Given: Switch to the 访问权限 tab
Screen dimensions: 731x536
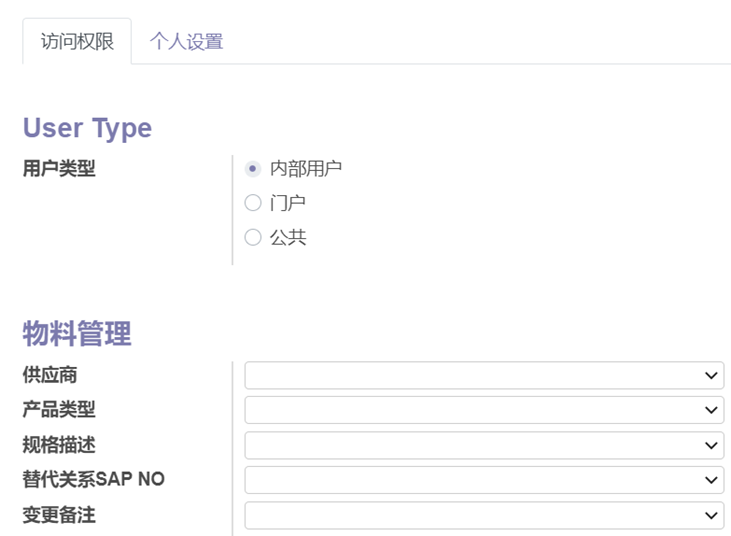Looking at the screenshot, I should [77, 42].
